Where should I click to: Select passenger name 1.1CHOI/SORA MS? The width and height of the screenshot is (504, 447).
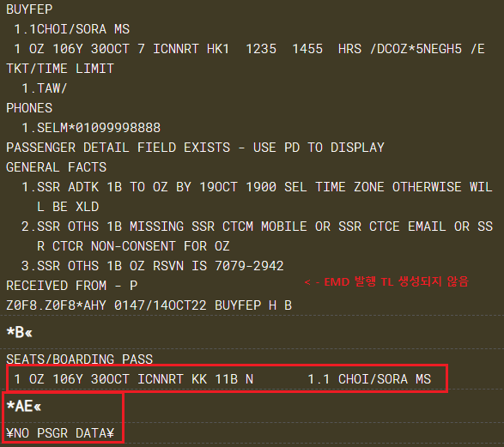[x=71, y=29]
